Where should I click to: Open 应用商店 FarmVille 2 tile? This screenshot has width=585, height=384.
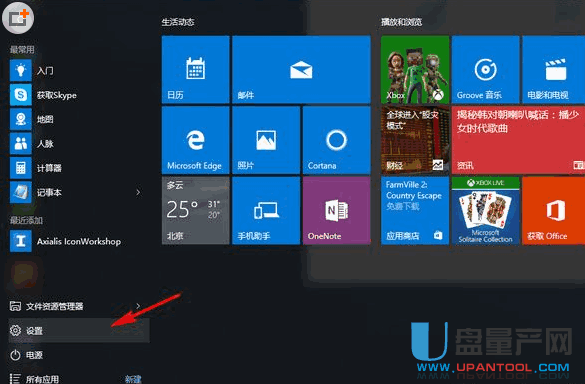click(415, 210)
